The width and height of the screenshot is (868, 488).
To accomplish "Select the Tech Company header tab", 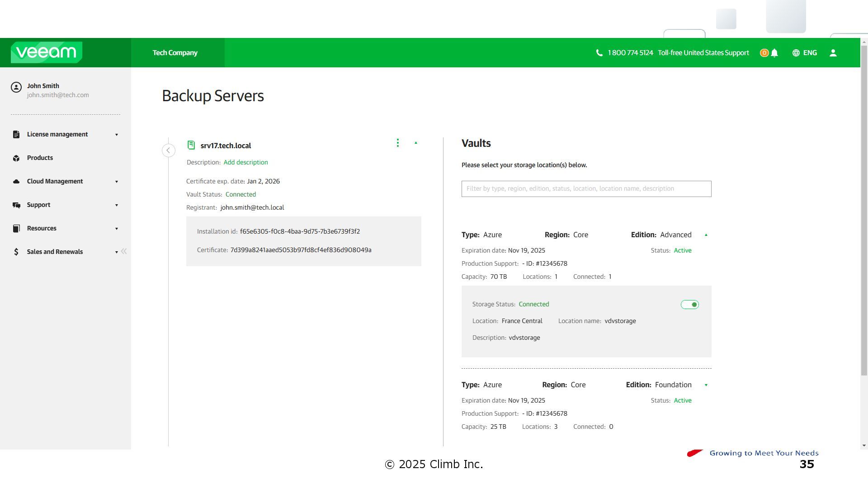I will coord(175,53).
